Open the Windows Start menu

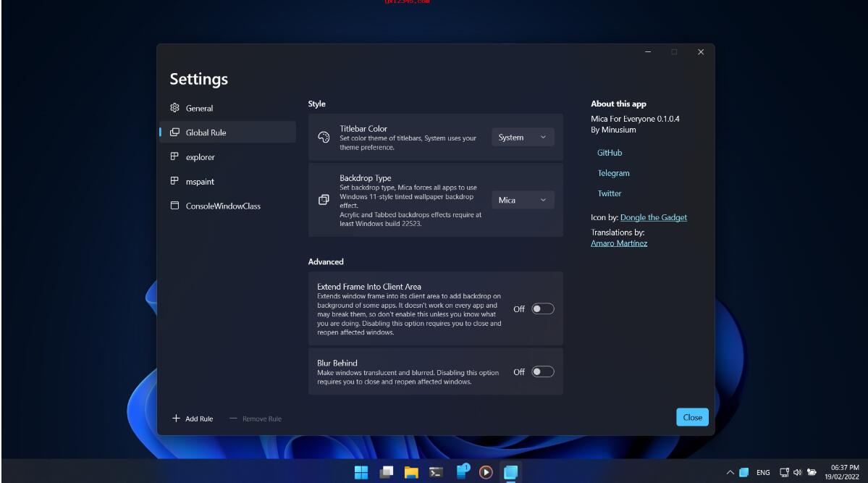point(361,472)
